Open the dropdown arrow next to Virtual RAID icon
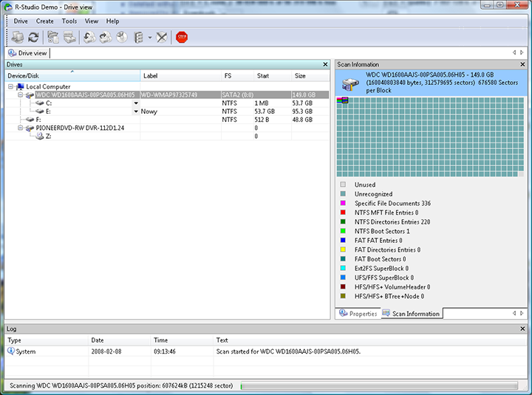Screen dimensions: 532x395 (x=149, y=38)
